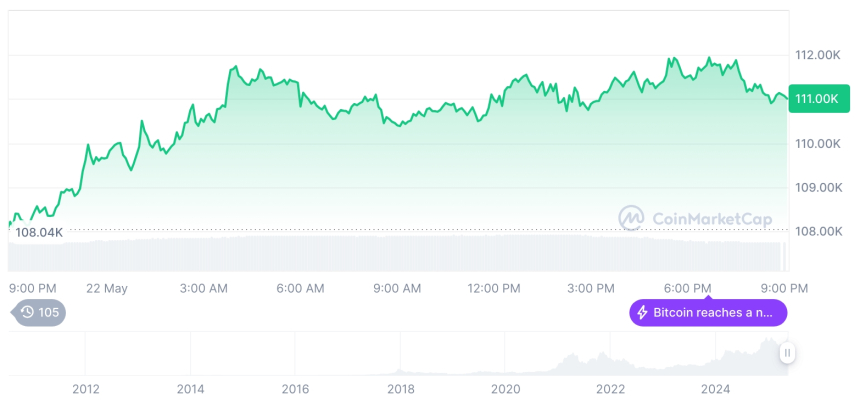
Task: Click the 2024 year in the navigator
Action: tap(715, 388)
